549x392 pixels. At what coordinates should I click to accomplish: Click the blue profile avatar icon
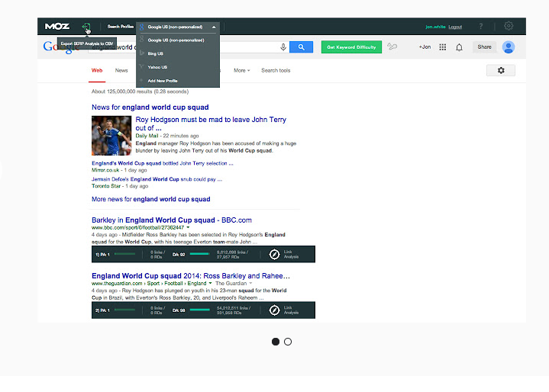(509, 47)
